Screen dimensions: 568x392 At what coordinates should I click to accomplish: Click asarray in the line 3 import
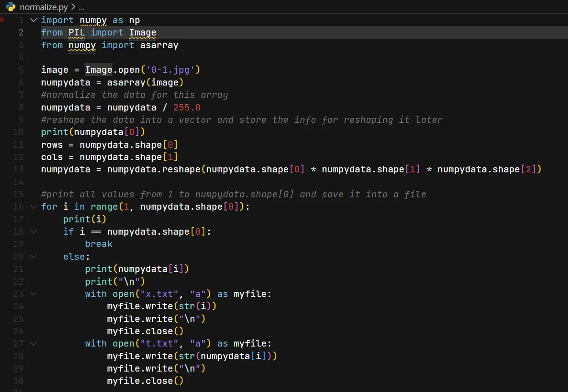click(159, 45)
